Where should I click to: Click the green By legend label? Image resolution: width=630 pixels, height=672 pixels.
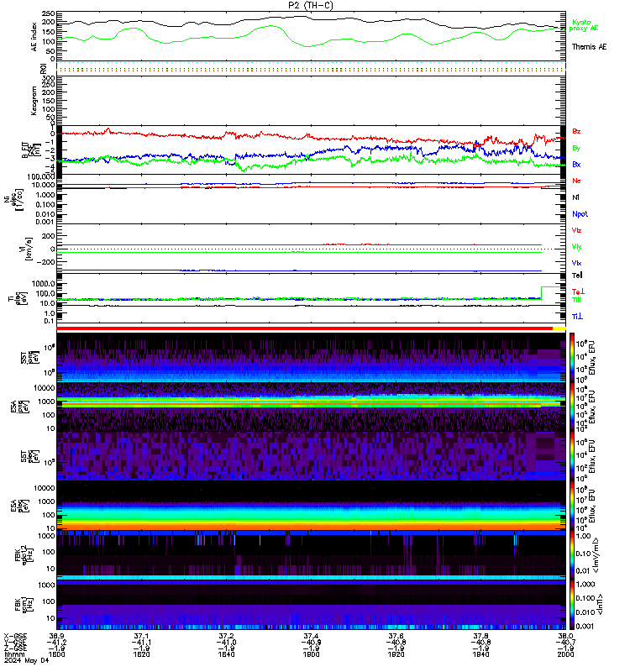[576, 149]
